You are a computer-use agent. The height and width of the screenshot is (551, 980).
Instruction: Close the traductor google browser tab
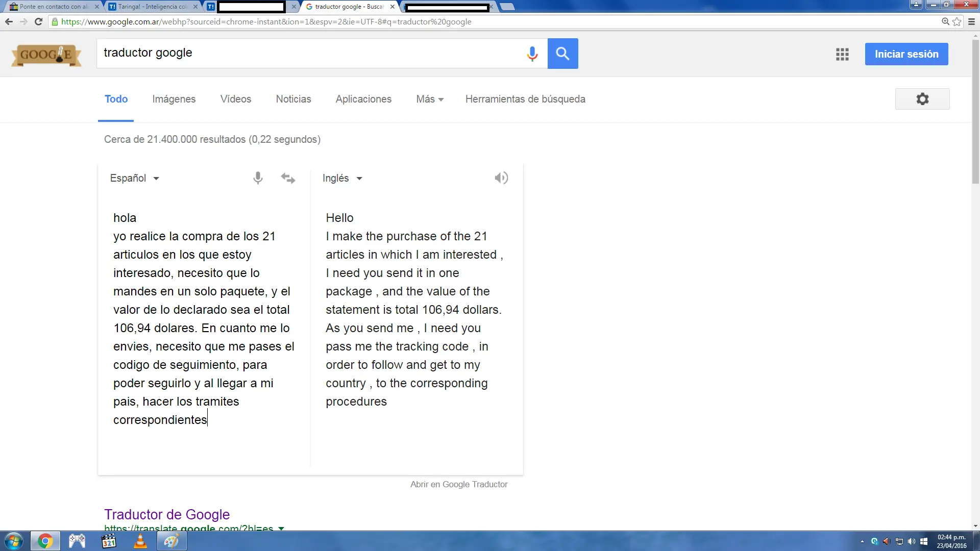[392, 7]
